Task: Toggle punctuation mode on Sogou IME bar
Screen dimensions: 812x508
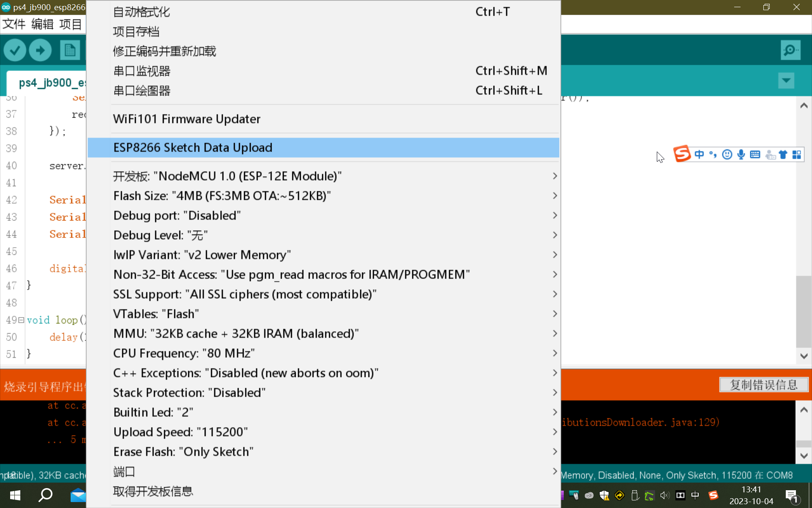Action: click(x=713, y=155)
